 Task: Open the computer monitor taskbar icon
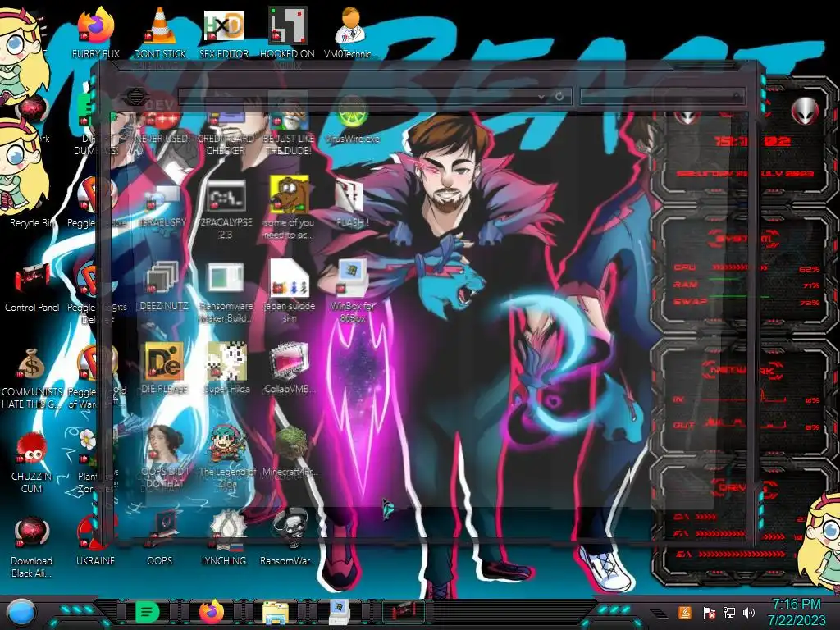[339, 612]
